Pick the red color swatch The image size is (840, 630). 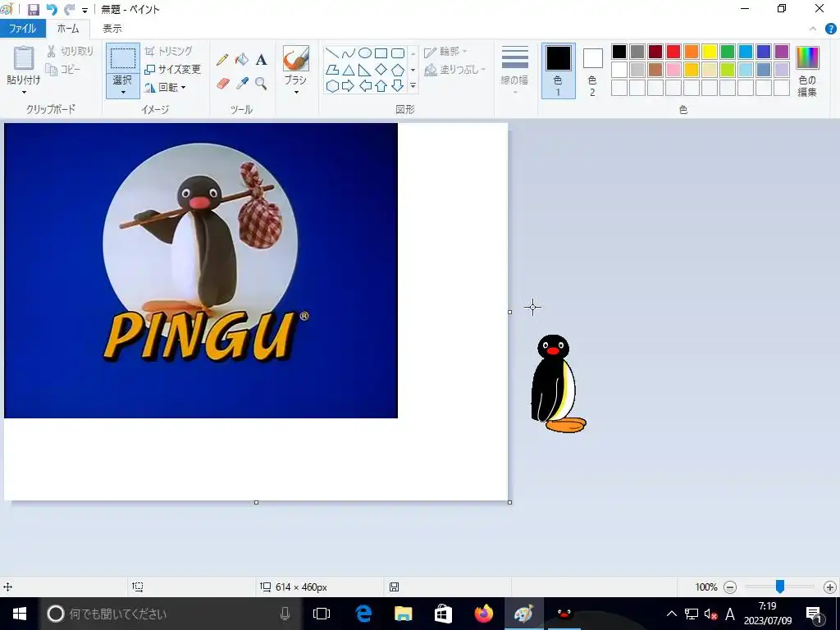[673, 52]
